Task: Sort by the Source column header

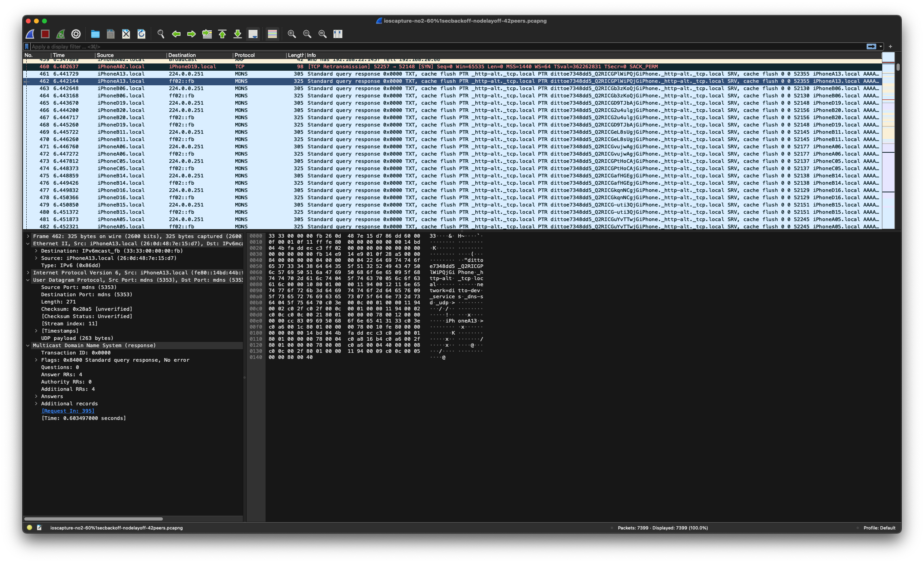Action: [x=105, y=55]
